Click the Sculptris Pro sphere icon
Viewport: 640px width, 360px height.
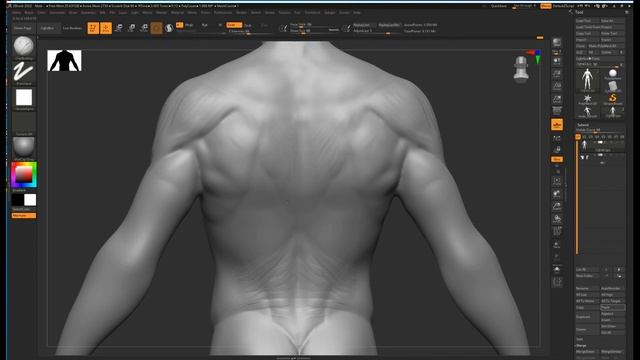coord(169,28)
